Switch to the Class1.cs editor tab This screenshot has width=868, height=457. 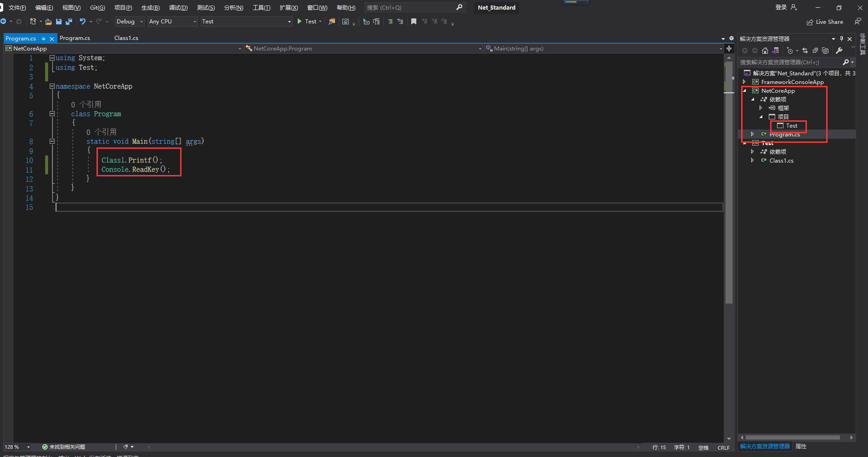click(x=126, y=38)
